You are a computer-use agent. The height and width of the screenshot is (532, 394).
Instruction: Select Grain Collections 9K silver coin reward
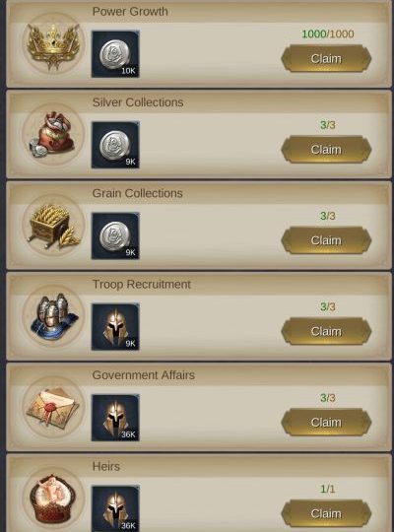click(x=115, y=235)
